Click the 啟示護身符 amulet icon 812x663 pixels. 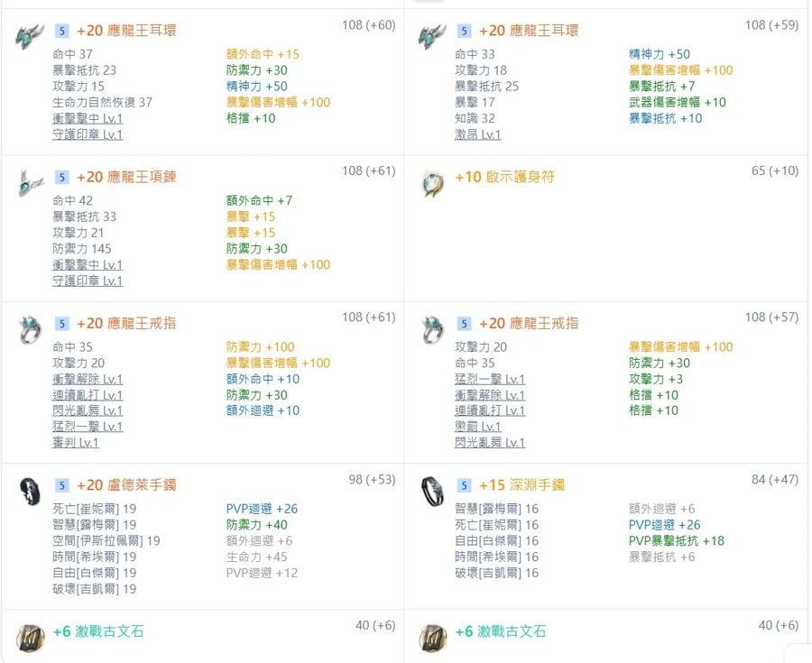433,182
